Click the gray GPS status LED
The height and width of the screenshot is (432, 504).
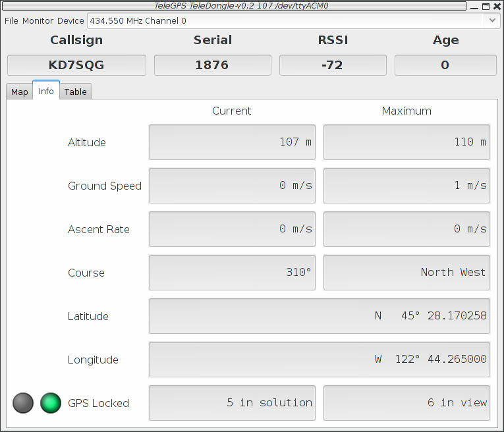(23, 403)
